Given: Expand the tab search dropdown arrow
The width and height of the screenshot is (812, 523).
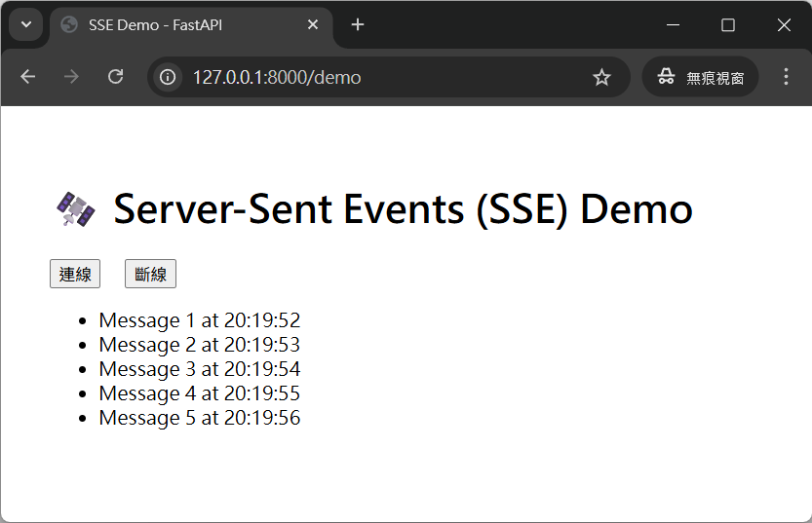Looking at the screenshot, I should 25,25.
